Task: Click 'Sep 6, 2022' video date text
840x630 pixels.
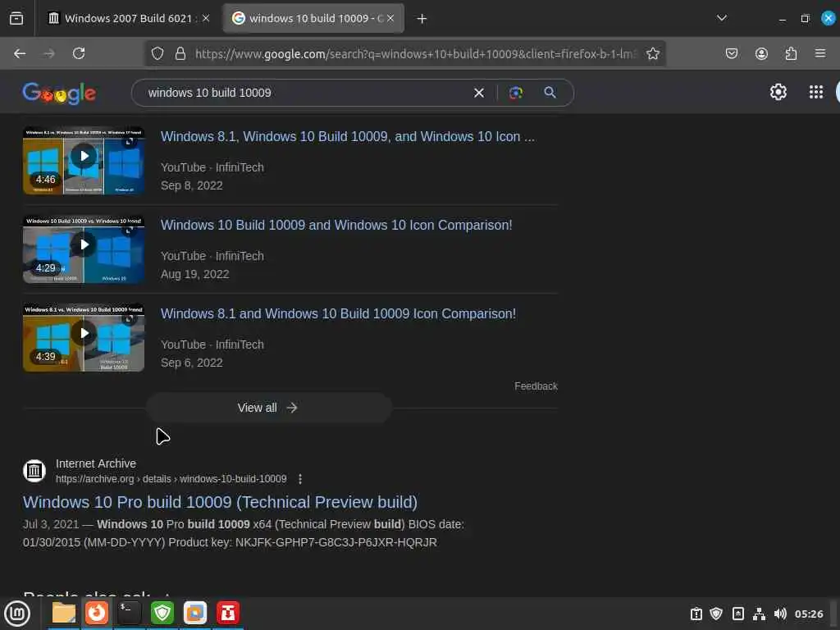Action: [x=192, y=363]
